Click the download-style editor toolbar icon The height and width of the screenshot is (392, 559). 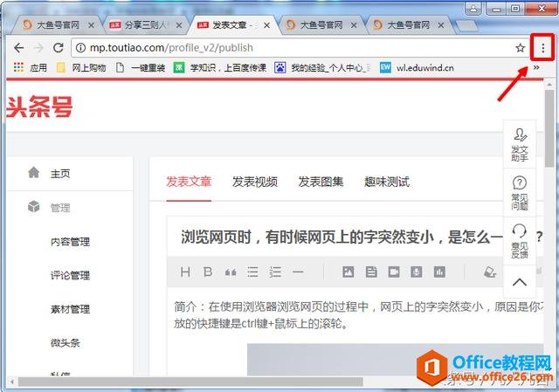pos(417,272)
